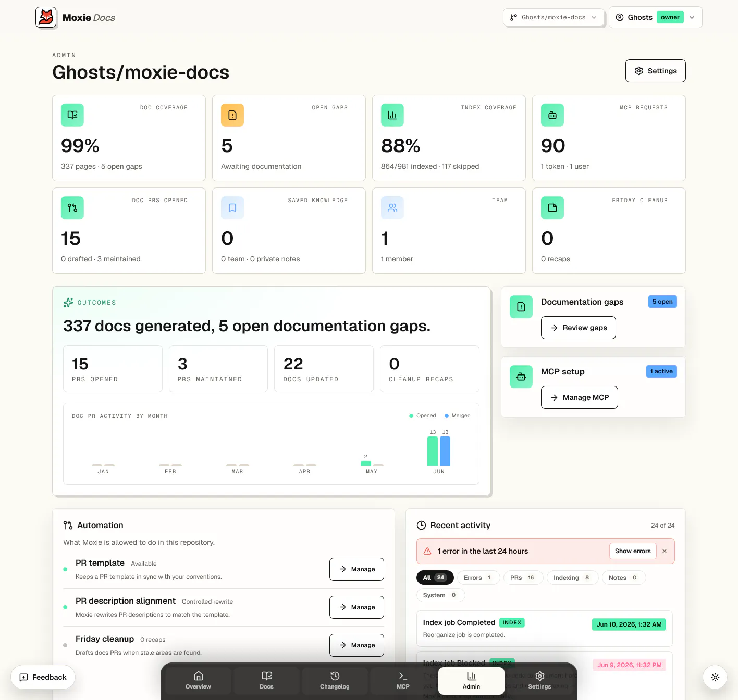Click the green June Opened bar

coord(433,451)
